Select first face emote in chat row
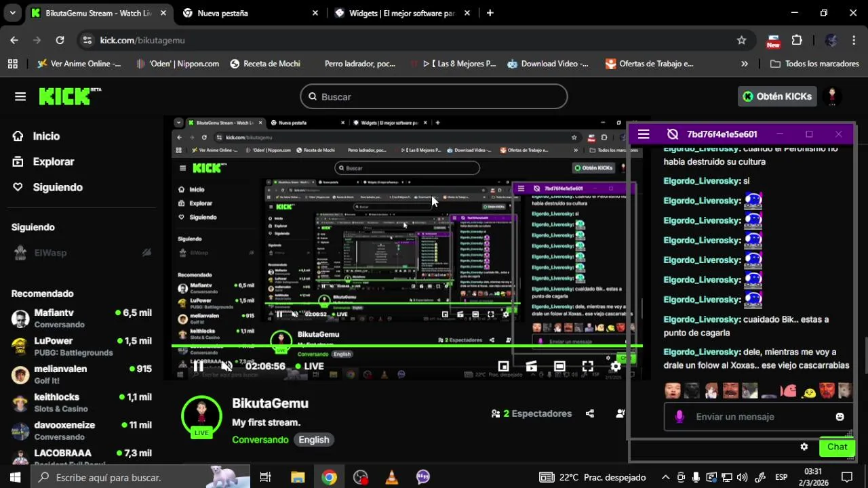 pyautogui.click(x=673, y=390)
